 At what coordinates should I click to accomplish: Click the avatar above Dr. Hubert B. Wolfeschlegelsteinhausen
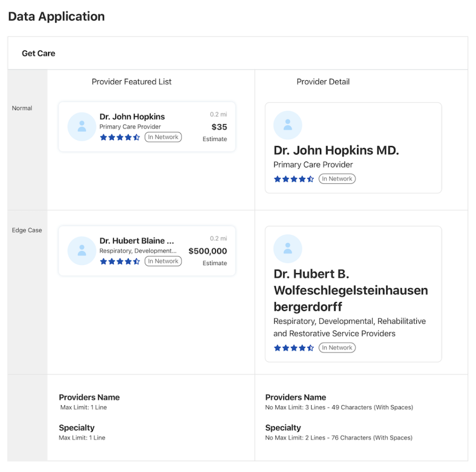287,249
